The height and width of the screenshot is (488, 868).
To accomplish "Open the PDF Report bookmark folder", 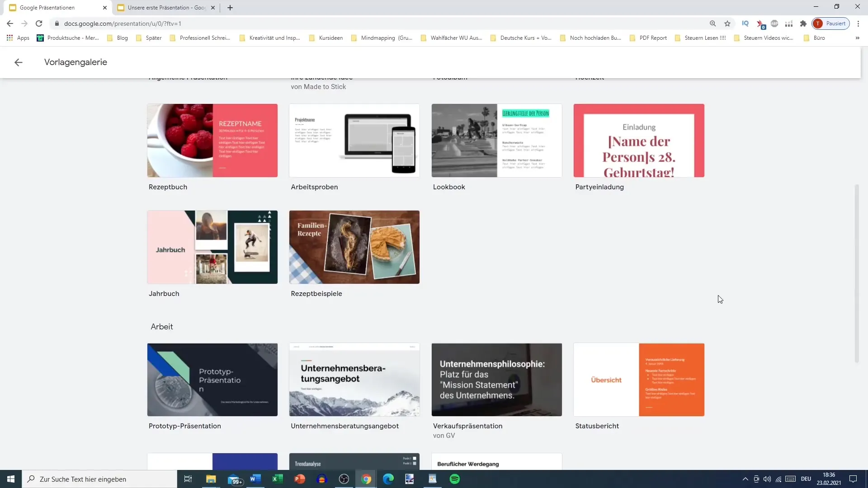I will tap(648, 38).
